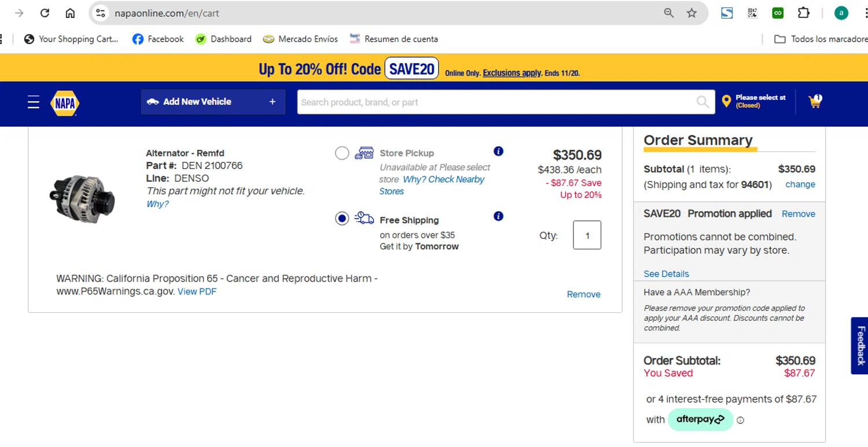Click the SAVE20 code badge in banner
Viewport: 868px width, 447px height.
pos(411,69)
